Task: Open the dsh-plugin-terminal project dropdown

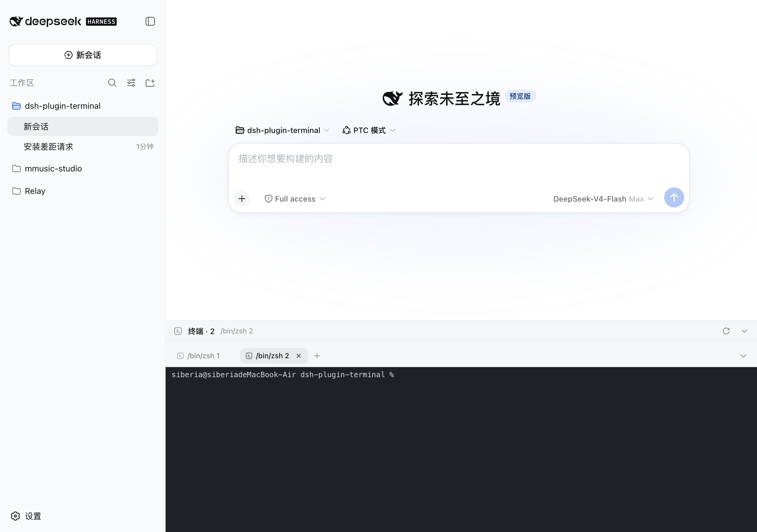Action: tap(282, 130)
